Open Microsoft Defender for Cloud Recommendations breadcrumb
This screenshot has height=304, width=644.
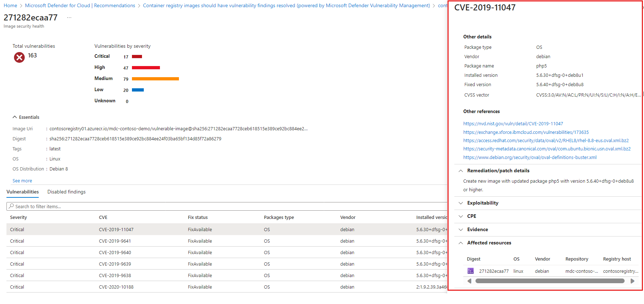tap(80, 5)
